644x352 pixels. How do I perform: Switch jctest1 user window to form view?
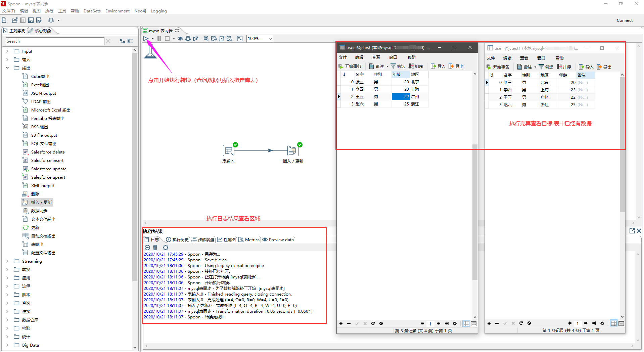point(621,323)
